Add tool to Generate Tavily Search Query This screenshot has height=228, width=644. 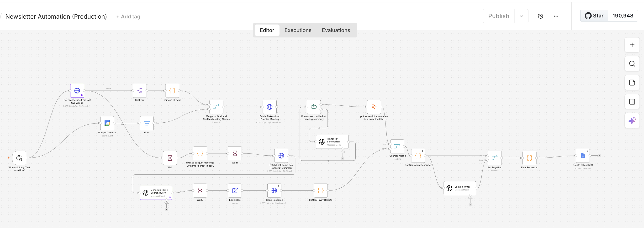coord(167,210)
